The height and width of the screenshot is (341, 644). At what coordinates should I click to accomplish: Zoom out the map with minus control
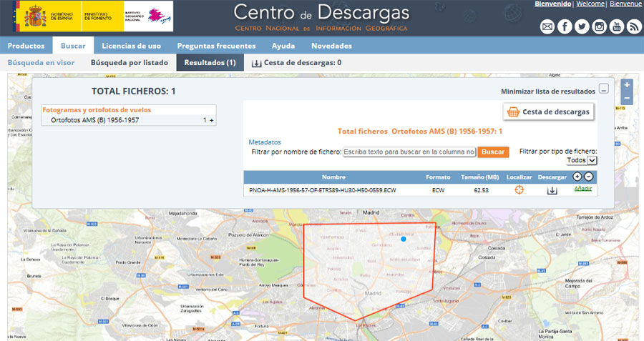(x=627, y=98)
